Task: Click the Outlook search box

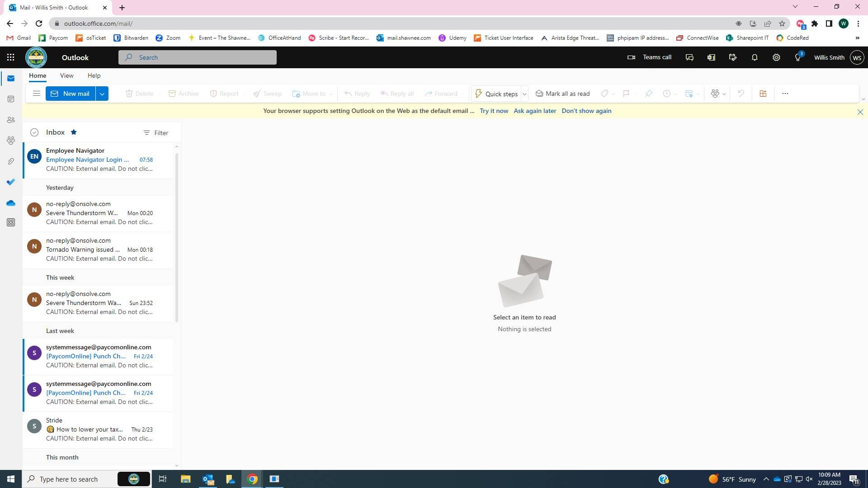Action: click(x=198, y=57)
